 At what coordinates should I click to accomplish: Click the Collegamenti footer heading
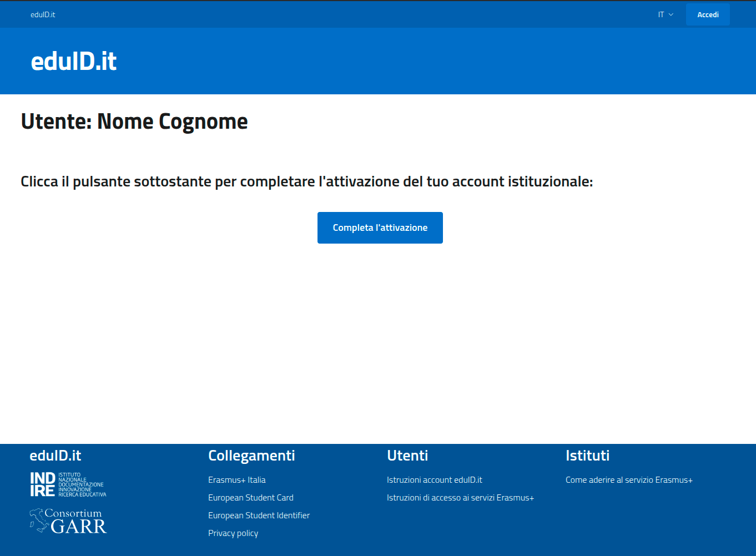click(x=251, y=456)
